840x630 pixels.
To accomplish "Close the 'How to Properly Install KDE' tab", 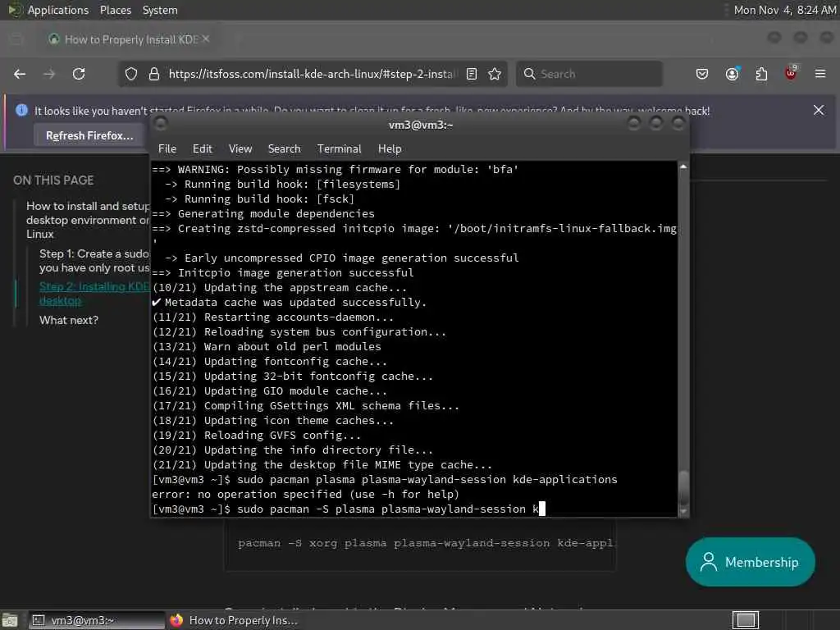I will tap(206, 39).
